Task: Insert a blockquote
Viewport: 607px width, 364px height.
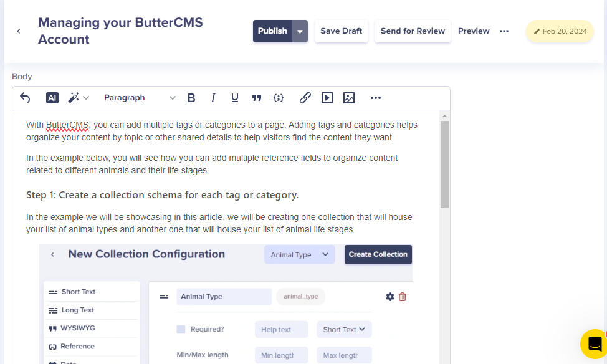Action: (x=257, y=98)
